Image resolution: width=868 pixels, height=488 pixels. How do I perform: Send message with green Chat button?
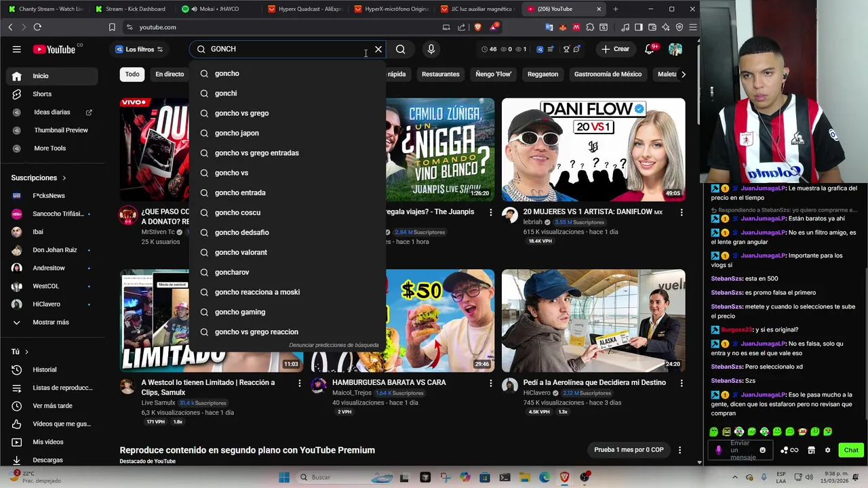coord(851,450)
